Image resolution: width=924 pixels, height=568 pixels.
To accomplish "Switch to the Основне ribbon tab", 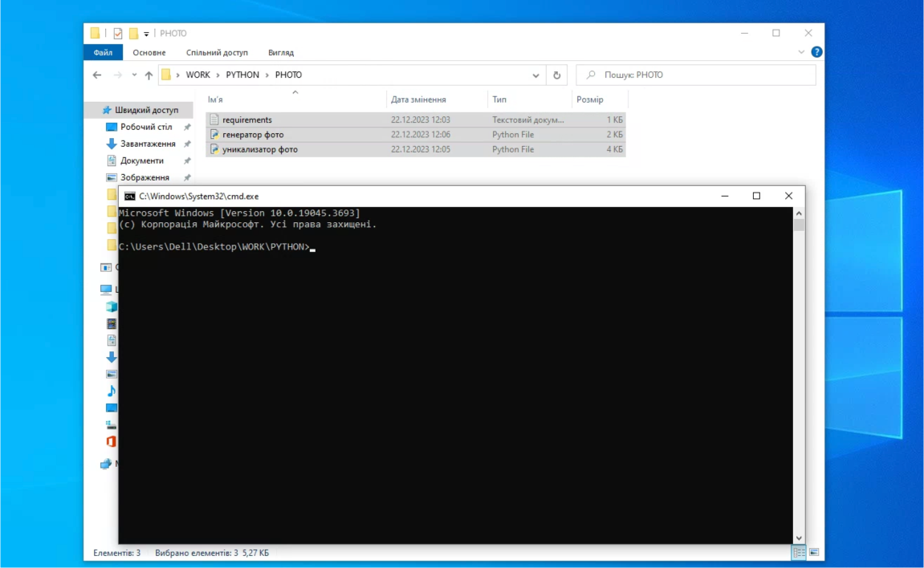I will coord(149,52).
